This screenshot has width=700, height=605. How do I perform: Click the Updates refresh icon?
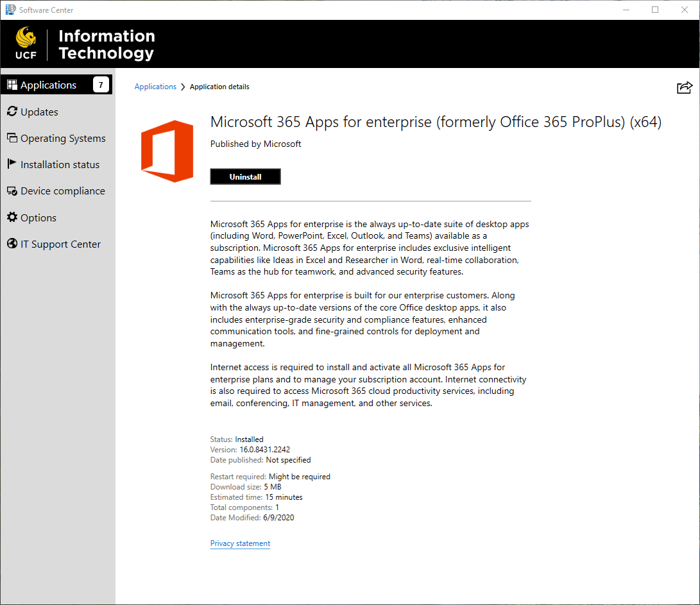(12, 112)
